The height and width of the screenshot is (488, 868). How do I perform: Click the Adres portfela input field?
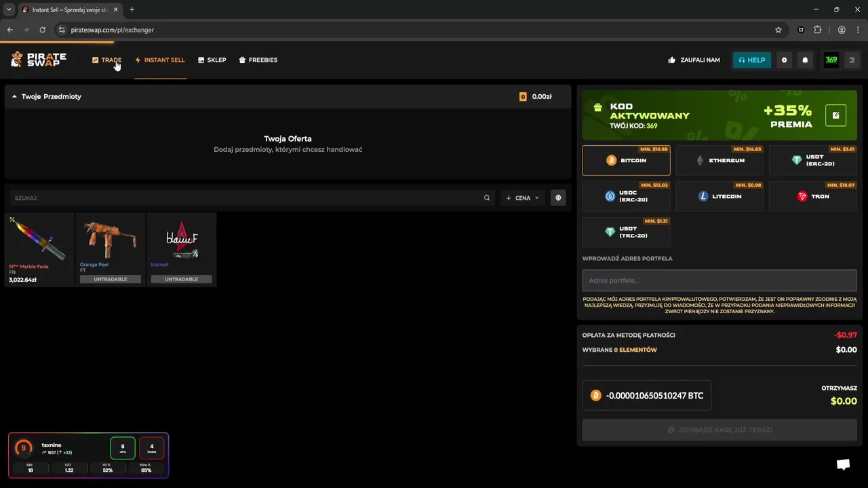719,280
